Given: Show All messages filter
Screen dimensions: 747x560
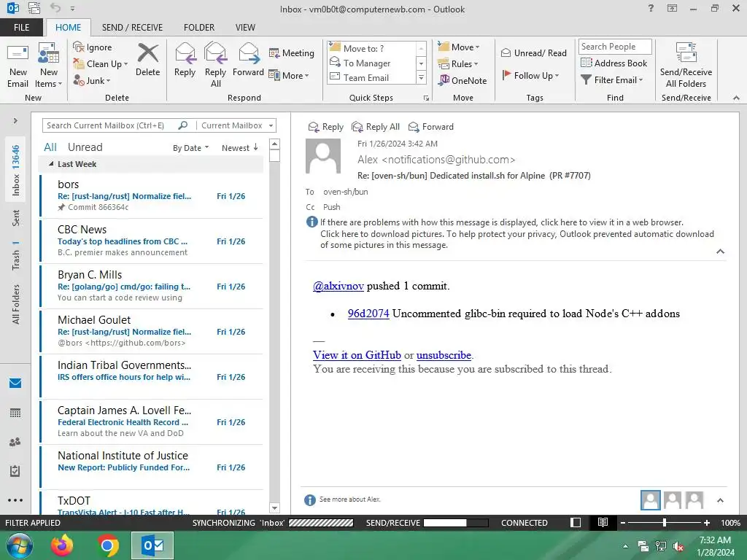Looking at the screenshot, I should pos(50,147).
